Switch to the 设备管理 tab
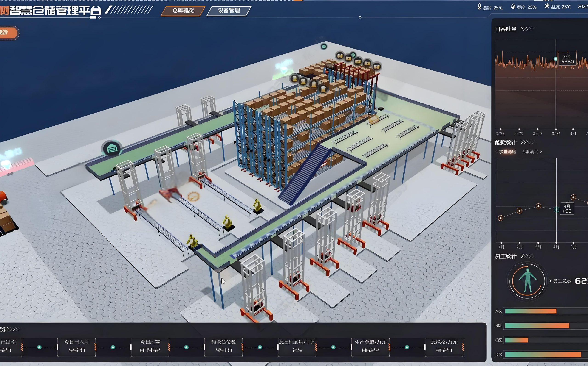The height and width of the screenshot is (366, 588). 229,11
